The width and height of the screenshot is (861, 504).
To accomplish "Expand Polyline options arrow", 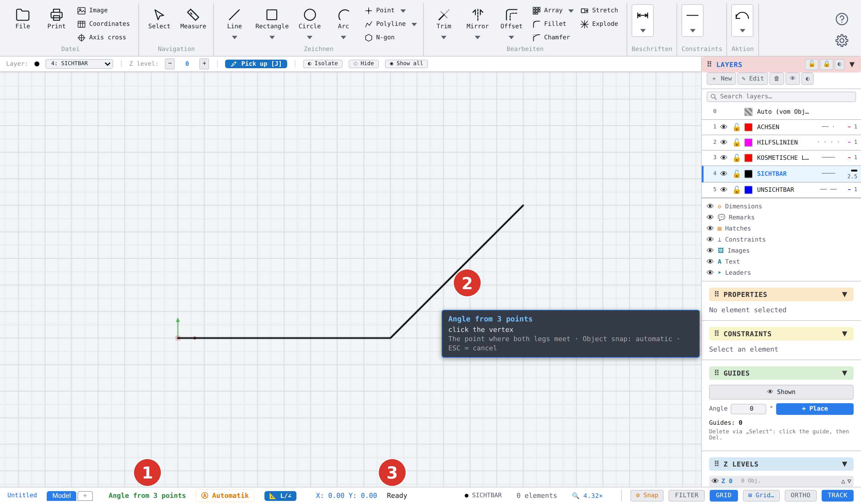I will point(414,24).
